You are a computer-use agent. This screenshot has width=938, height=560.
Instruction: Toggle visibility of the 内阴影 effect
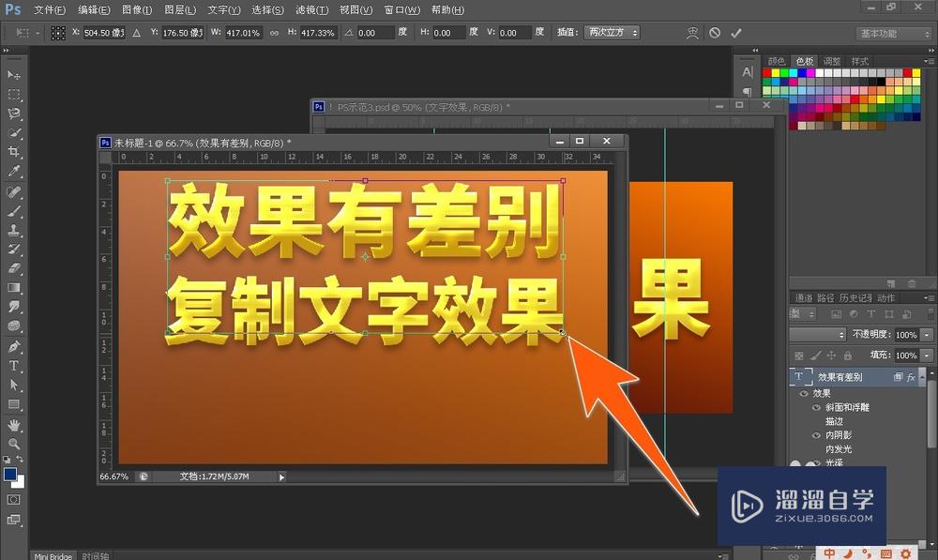tap(815, 436)
